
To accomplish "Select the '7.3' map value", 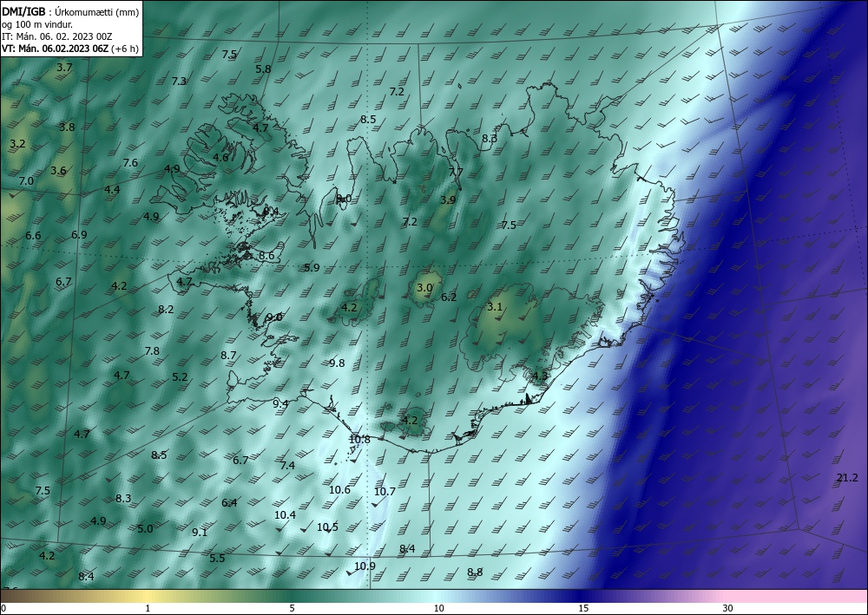I will tap(179, 81).
